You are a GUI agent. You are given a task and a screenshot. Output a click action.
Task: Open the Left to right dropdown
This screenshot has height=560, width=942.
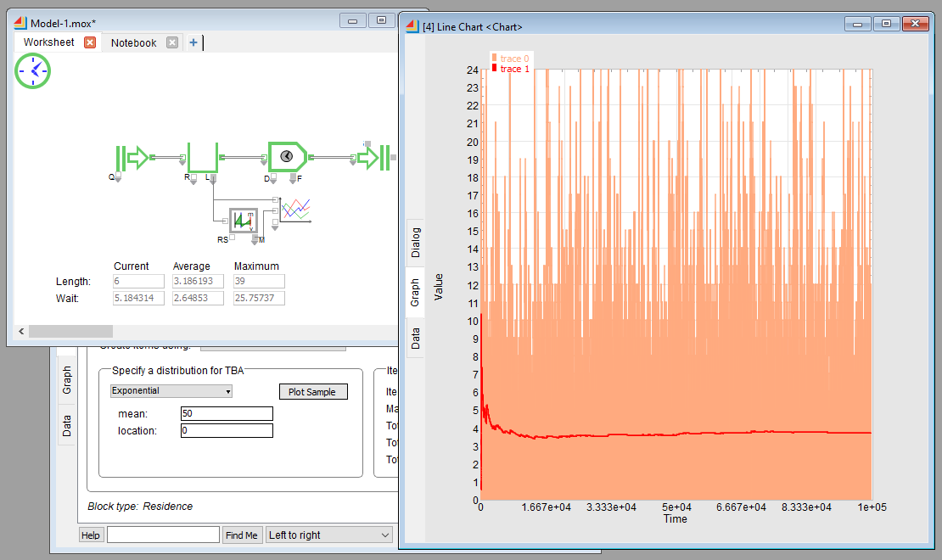click(328, 535)
